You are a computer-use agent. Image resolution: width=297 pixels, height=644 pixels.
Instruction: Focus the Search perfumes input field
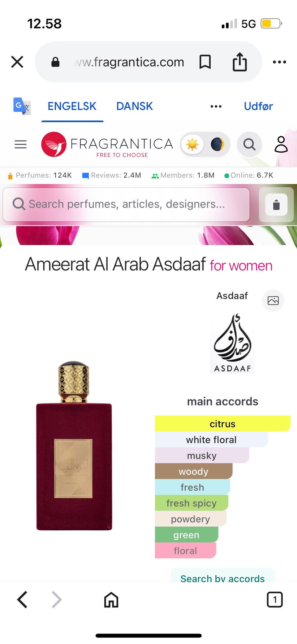pyautogui.click(x=126, y=204)
